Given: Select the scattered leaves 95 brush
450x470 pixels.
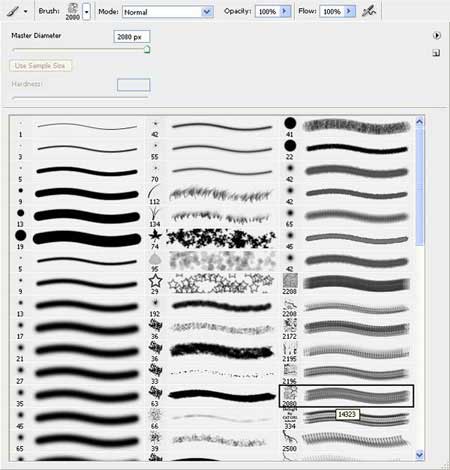Looking at the screenshot, I should click(212, 262).
